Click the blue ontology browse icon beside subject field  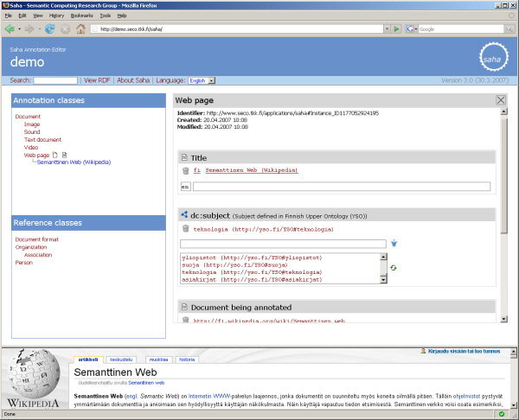394,244
